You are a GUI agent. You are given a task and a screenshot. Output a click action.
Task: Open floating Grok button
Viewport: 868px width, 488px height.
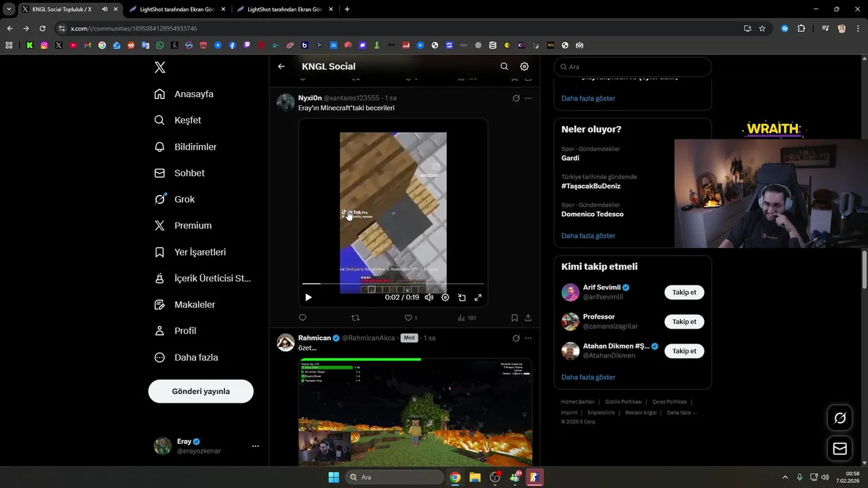click(x=840, y=418)
